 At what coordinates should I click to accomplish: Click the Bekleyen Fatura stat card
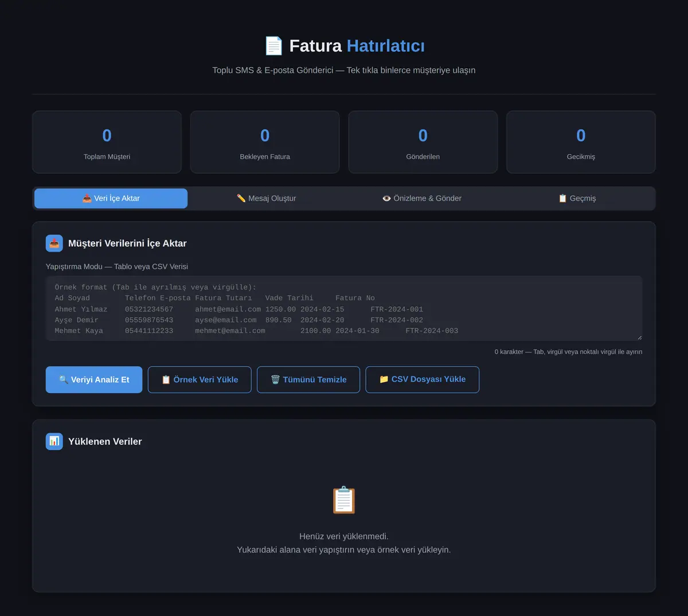coord(265,142)
